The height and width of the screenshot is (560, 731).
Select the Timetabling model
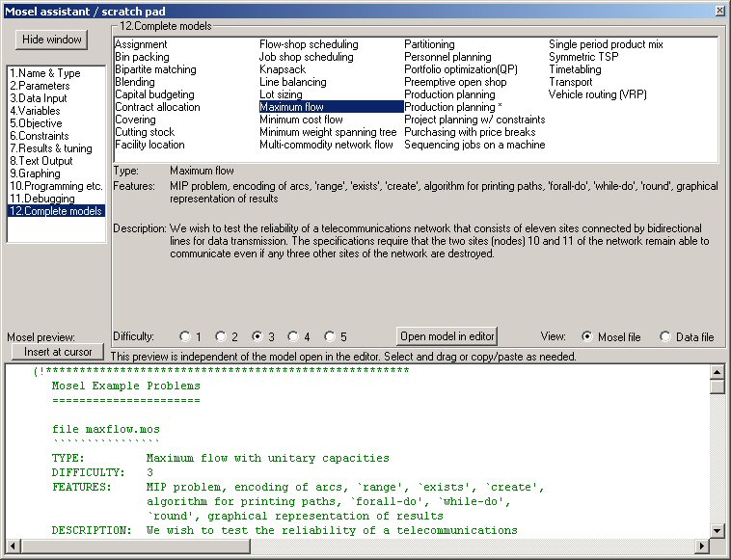point(575,69)
